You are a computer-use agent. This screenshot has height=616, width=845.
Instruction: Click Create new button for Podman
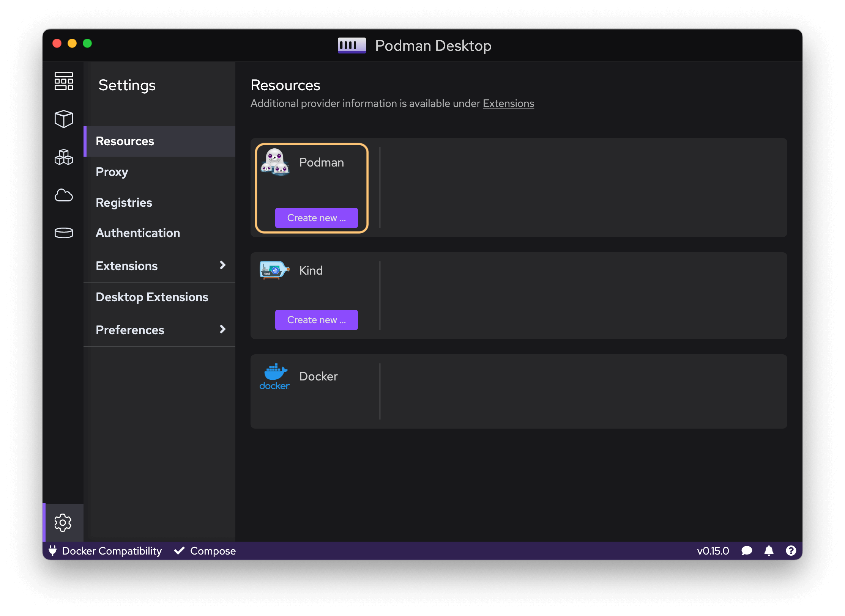click(316, 218)
